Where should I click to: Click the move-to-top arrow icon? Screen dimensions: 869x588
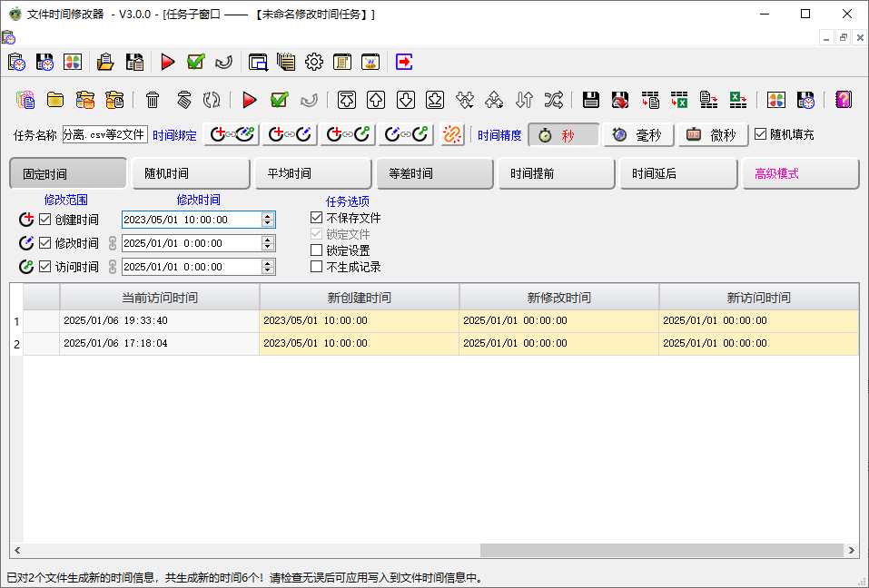346,100
